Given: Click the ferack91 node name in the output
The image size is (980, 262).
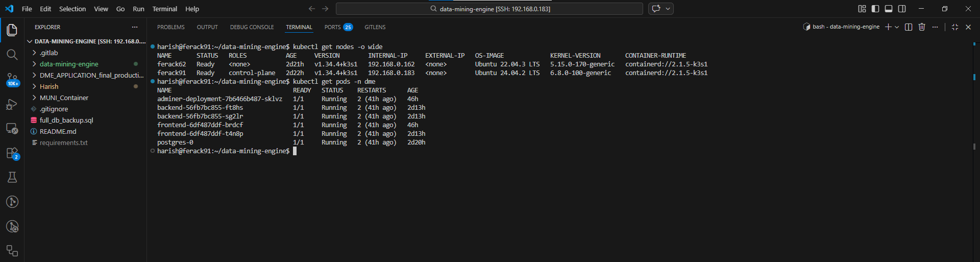Looking at the screenshot, I should [171, 73].
